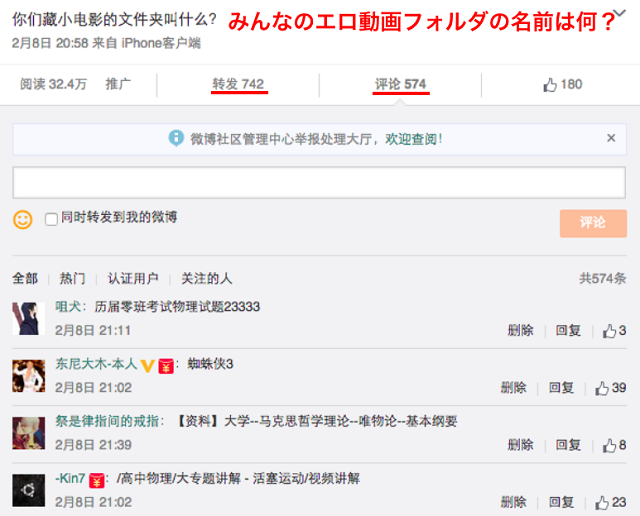Open the 评论 574 comments tab
Viewport: 640px width, 516px height.
coord(400,84)
